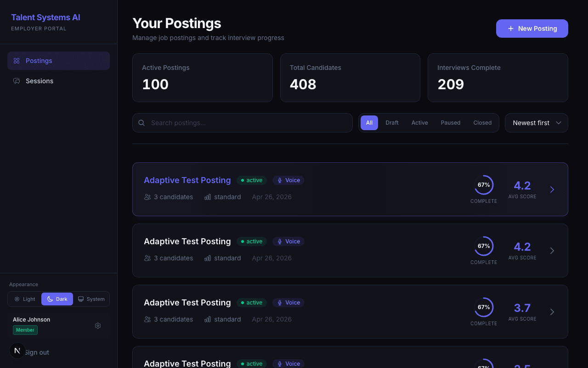This screenshot has width=588, height=368.
Task: Click the chevron arrow in the sort dropdown
Action: click(559, 123)
